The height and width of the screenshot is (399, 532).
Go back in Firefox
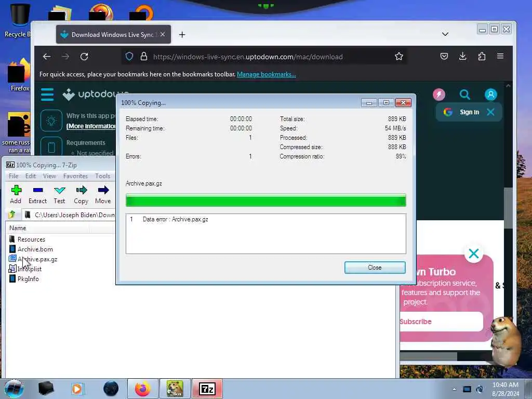tap(47, 56)
